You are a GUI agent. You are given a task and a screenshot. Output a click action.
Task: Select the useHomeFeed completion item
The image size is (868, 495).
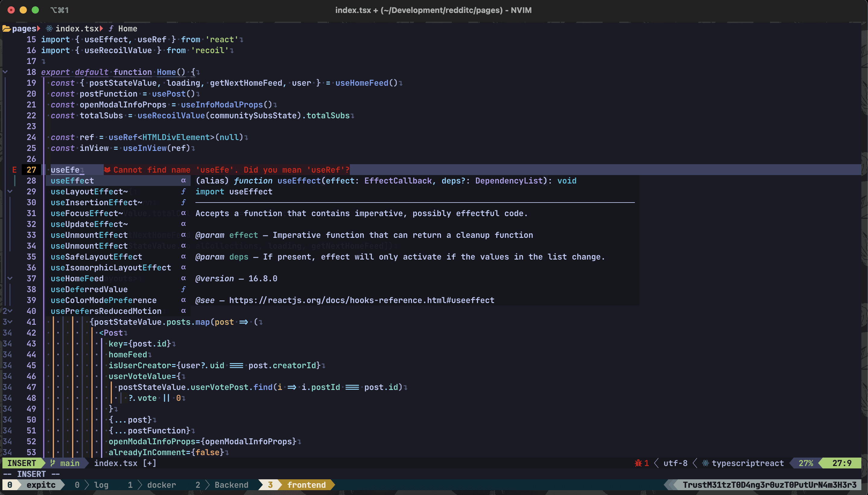[x=118, y=278]
